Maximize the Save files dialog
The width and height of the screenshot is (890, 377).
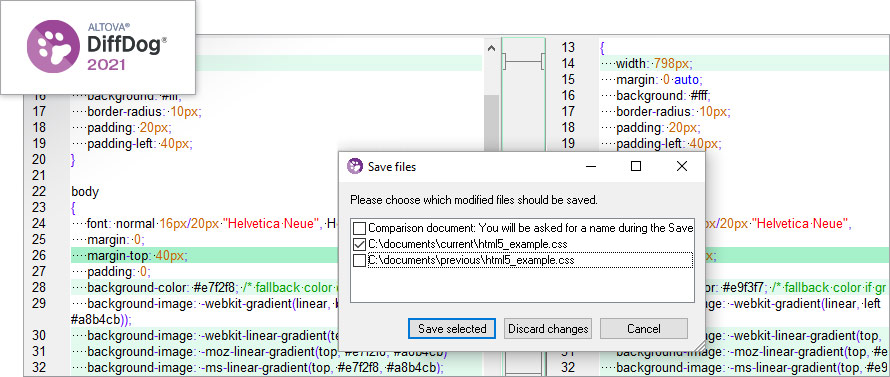636,166
